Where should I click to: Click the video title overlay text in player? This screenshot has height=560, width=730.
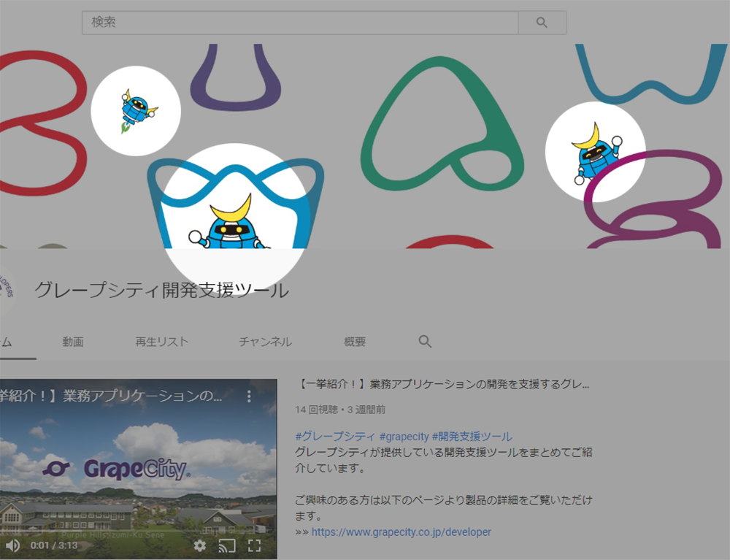tap(111, 396)
